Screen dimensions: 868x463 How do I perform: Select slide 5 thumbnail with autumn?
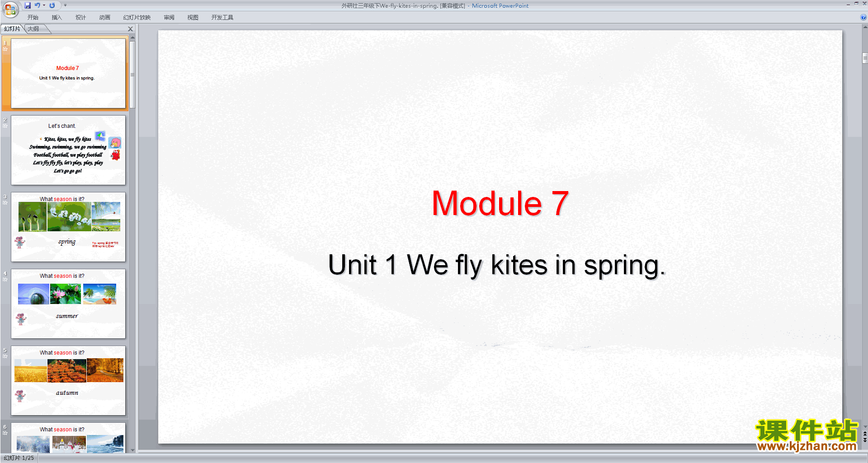coord(68,380)
